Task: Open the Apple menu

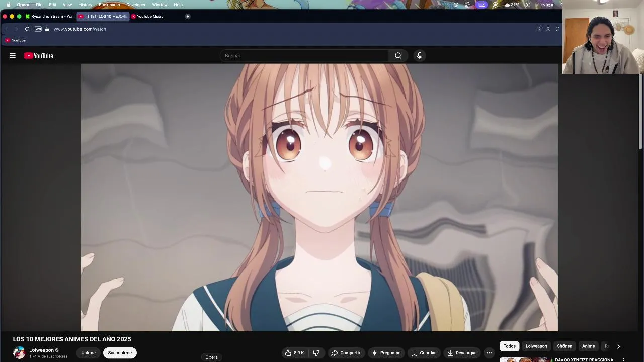Action: point(8,5)
